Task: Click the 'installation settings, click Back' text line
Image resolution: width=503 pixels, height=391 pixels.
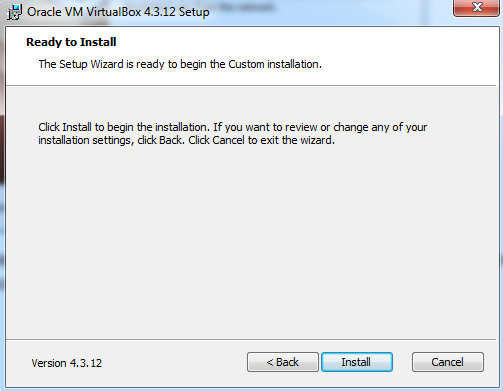Action: (x=186, y=140)
